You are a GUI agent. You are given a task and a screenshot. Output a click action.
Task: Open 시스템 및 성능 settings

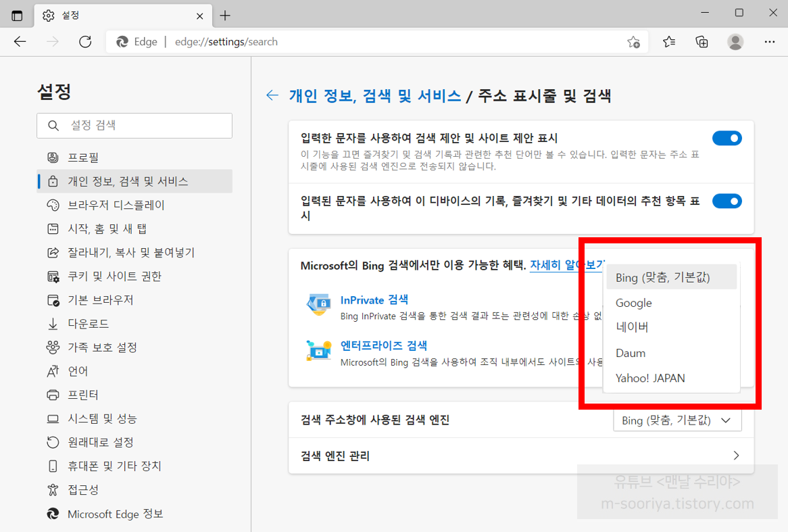[x=134, y=418]
